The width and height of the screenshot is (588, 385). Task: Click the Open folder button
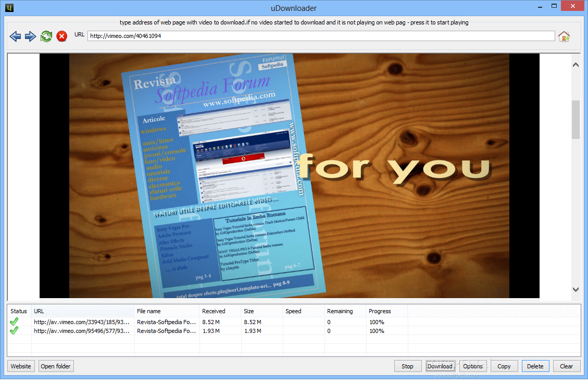coord(56,366)
